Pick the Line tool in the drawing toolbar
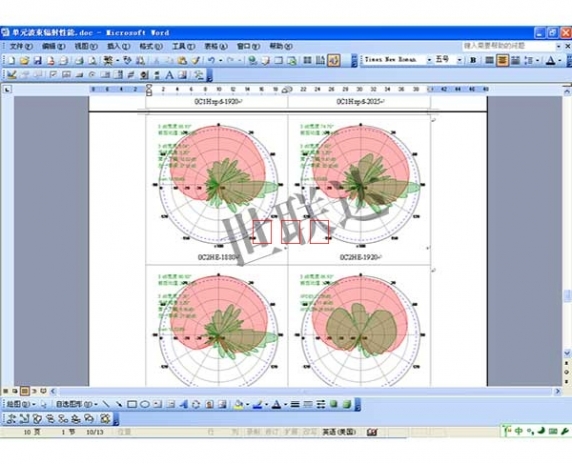 106,404
